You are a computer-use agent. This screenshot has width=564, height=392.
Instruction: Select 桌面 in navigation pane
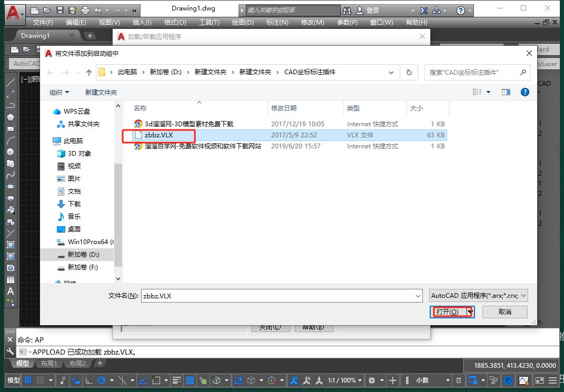coord(74,229)
